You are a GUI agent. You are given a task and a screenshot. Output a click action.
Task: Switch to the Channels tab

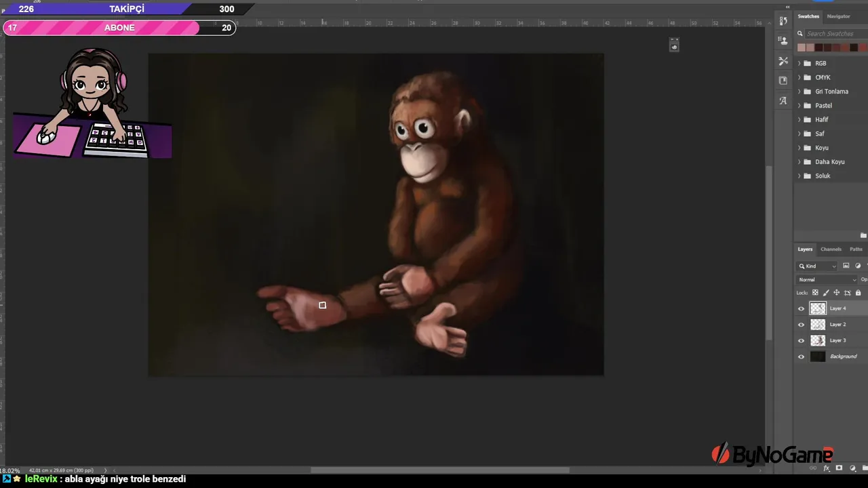tap(831, 249)
